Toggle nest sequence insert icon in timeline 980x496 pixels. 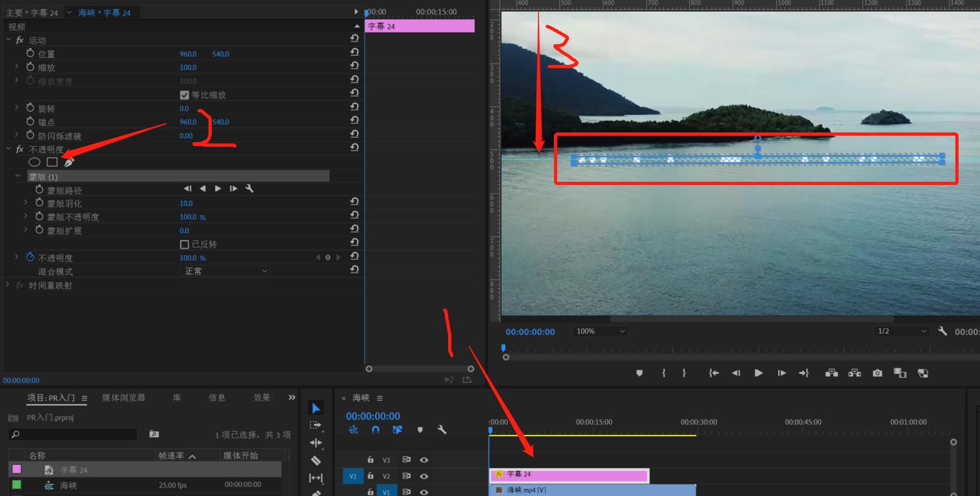point(353,430)
